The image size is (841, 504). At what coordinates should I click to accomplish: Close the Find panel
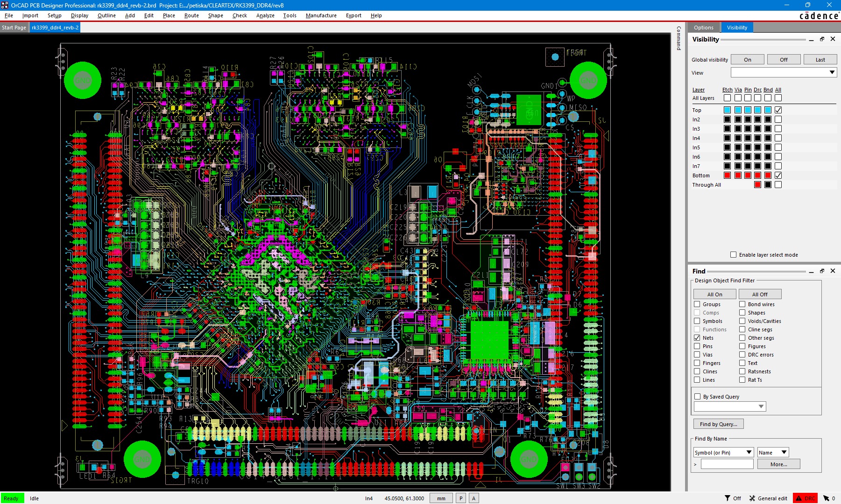tap(833, 271)
